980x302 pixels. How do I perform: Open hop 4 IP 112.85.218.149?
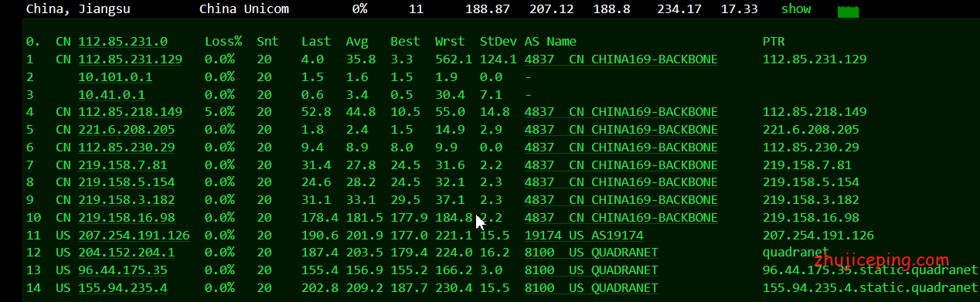coord(131,112)
